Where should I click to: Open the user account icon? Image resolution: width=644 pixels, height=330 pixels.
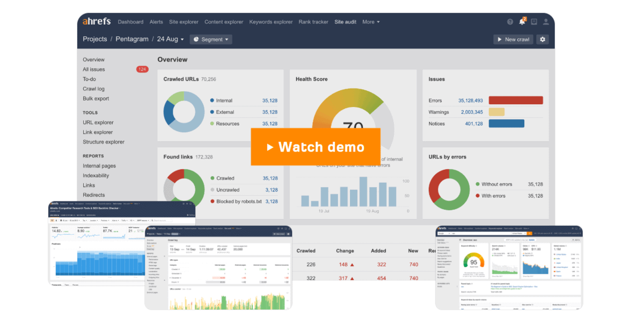pyautogui.click(x=546, y=22)
